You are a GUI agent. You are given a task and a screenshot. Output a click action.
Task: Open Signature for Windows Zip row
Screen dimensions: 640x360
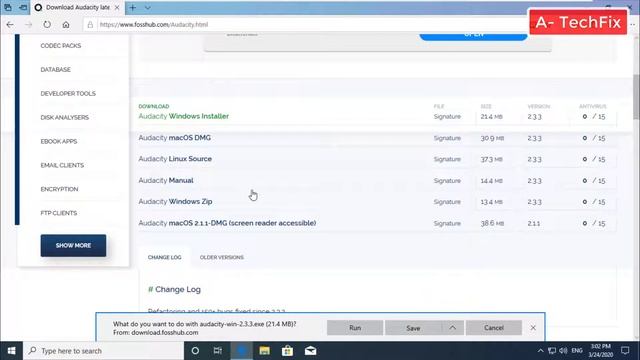coord(447,202)
